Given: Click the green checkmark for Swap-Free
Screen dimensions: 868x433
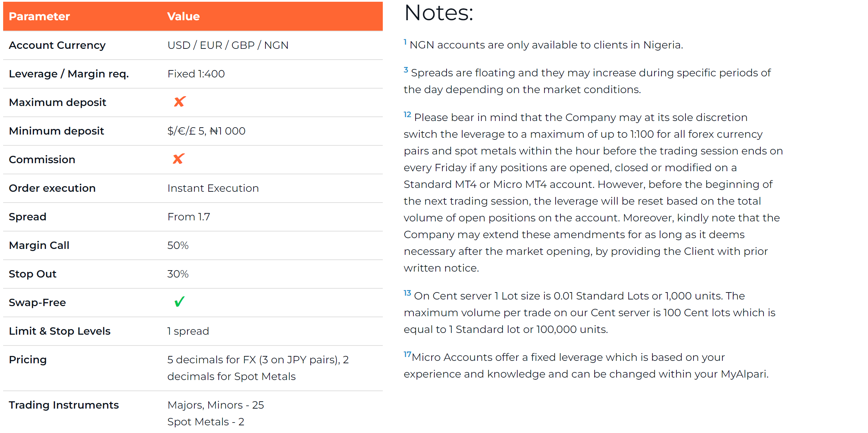Looking at the screenshot, I should [x=179, y=302].
